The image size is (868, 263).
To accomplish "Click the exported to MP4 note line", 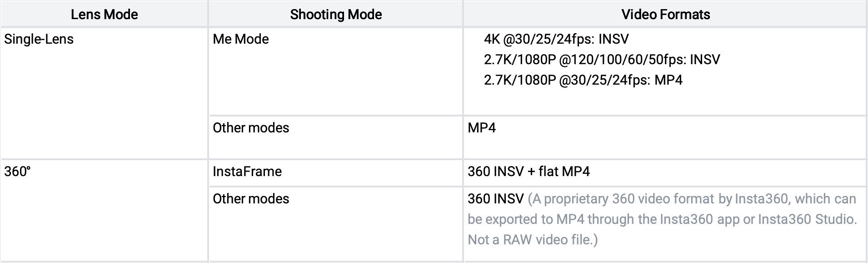I will pyautogui.click(x=662, y=219).
